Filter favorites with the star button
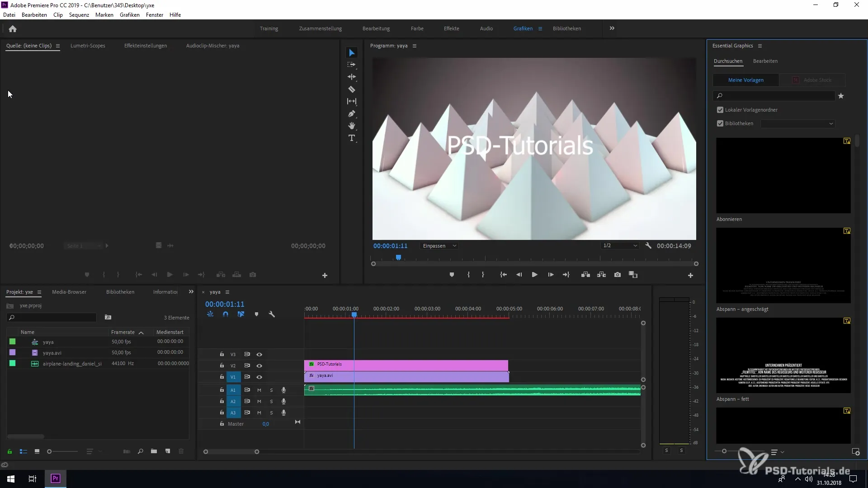 [x=841, y=96]
